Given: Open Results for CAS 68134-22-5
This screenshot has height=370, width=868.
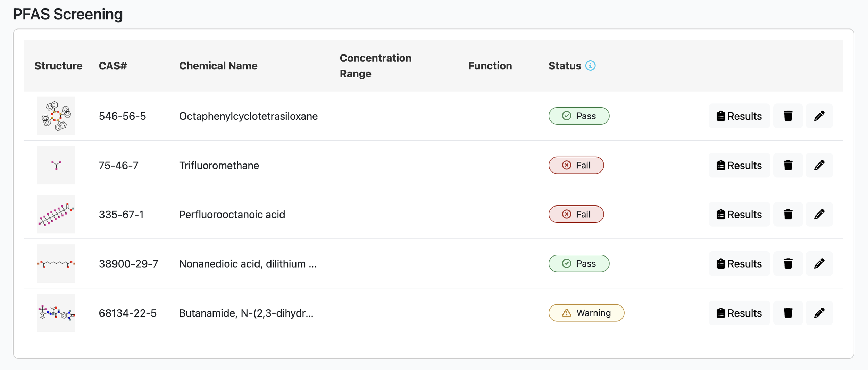Looking at the screenshot, I should point(739,313).
